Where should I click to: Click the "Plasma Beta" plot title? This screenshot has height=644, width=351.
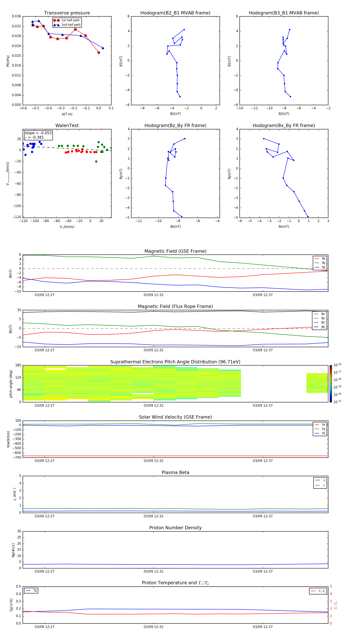tap(175, 472)
